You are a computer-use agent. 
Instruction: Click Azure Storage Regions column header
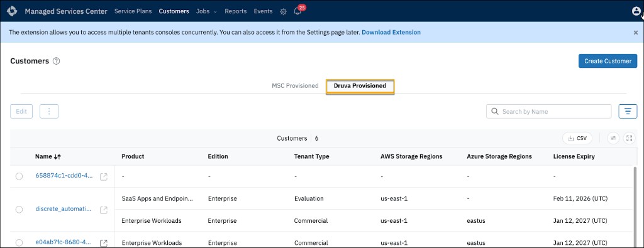(x=499, y=156)
